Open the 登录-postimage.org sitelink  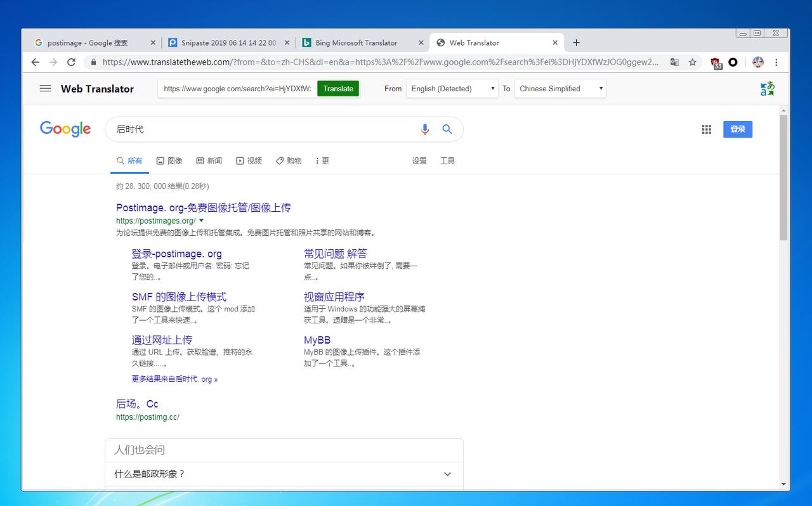click(177, 254)
